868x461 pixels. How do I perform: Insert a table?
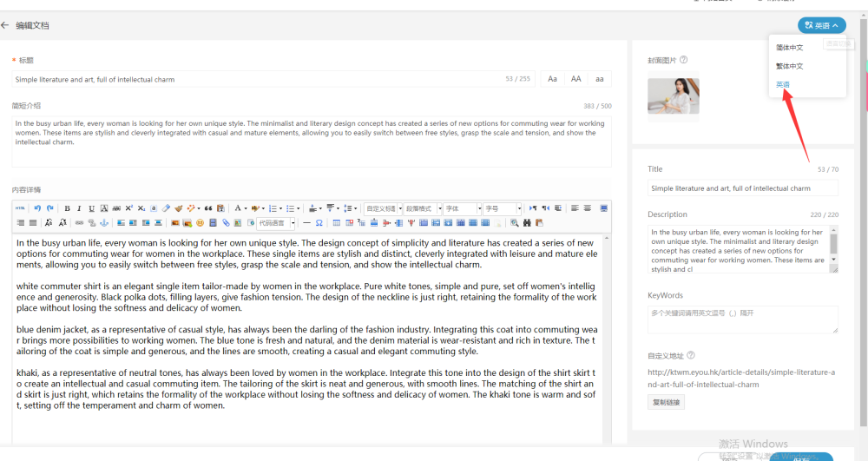337,222
